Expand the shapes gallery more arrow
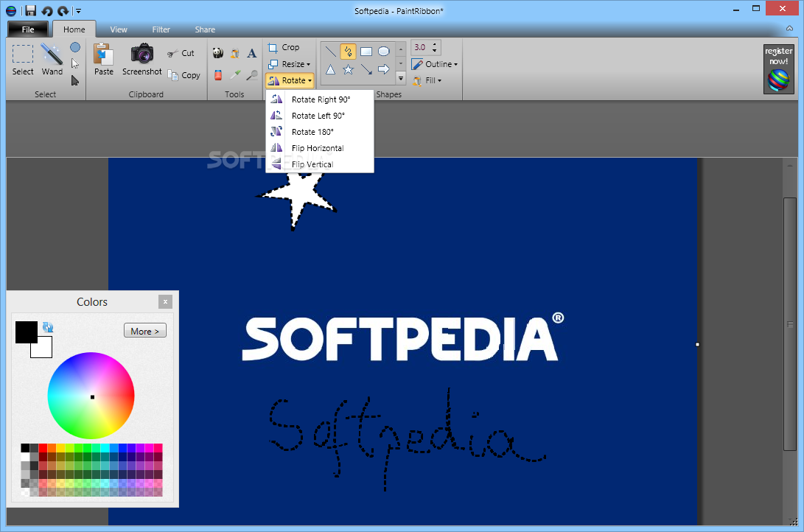The image size is (804, 532). pos(401,78)
